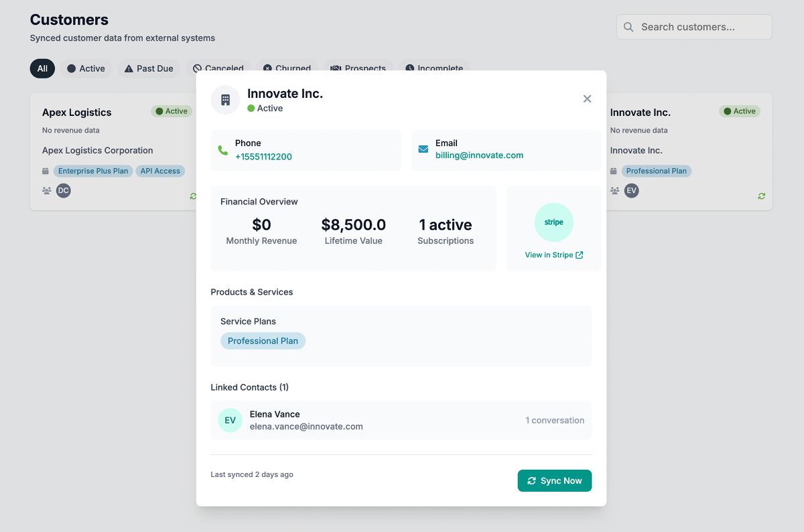Click the EV avatar on Innovate Inc. background card
The width and height of the screenshot is (804, 532).
click(x=631, y=190)
